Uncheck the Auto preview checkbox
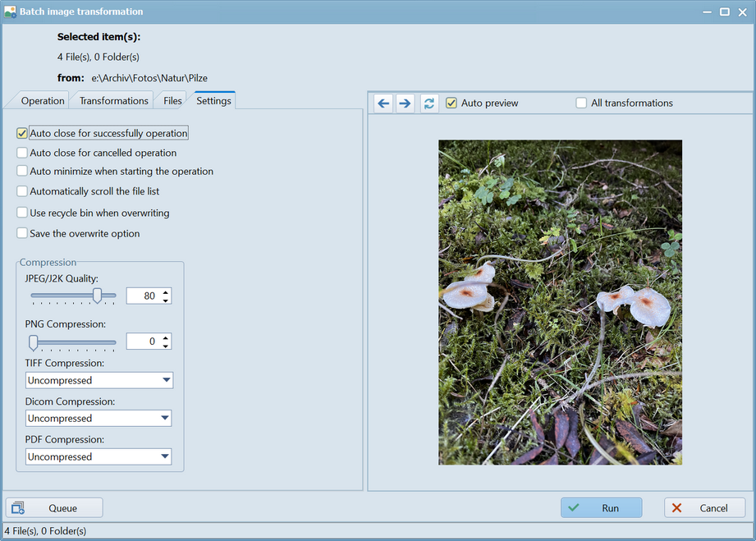Image resolution: width=756 pixels, height=541 pixels. 451,103
